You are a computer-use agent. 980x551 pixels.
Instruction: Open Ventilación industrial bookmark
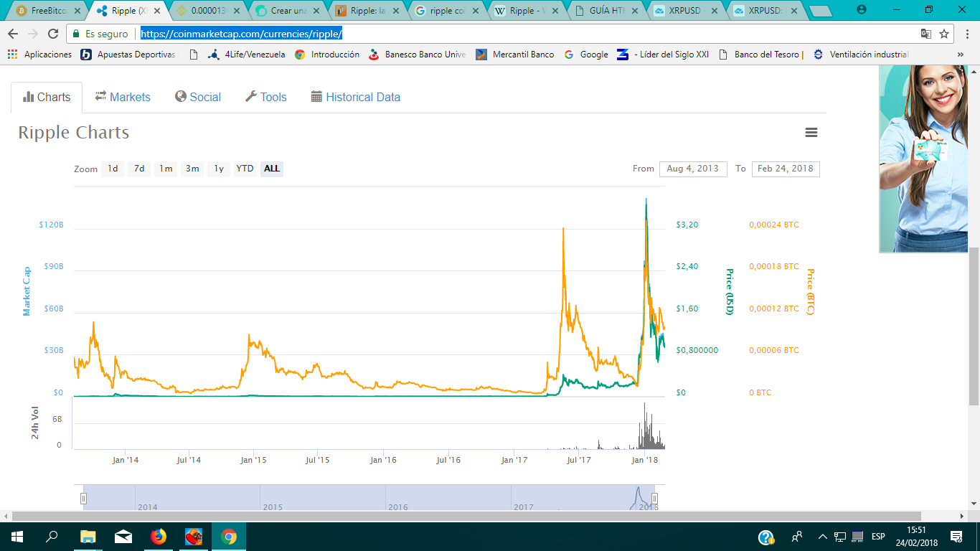click(861, 55)
